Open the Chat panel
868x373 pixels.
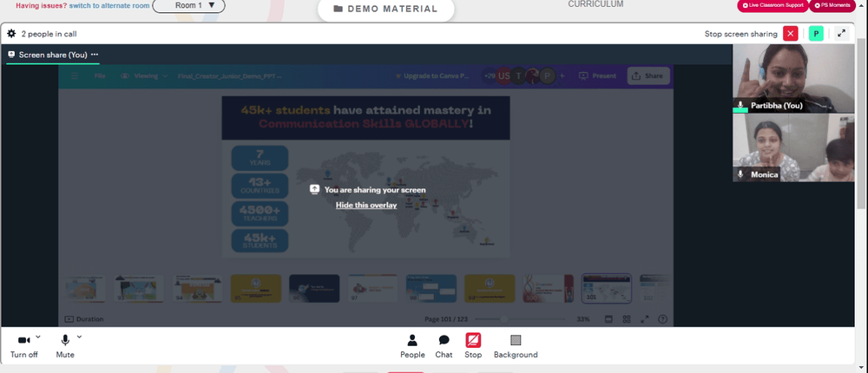pyautogui.click(x=444, y=347)
